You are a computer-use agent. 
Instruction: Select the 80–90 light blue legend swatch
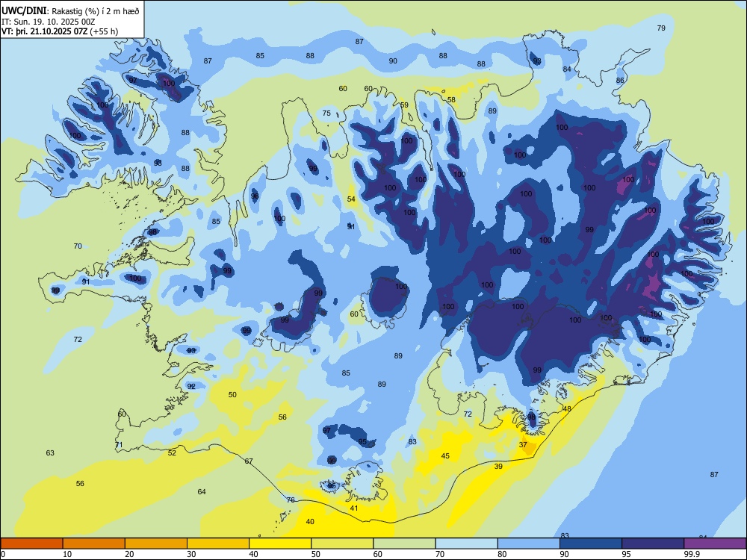click(529, 544)
